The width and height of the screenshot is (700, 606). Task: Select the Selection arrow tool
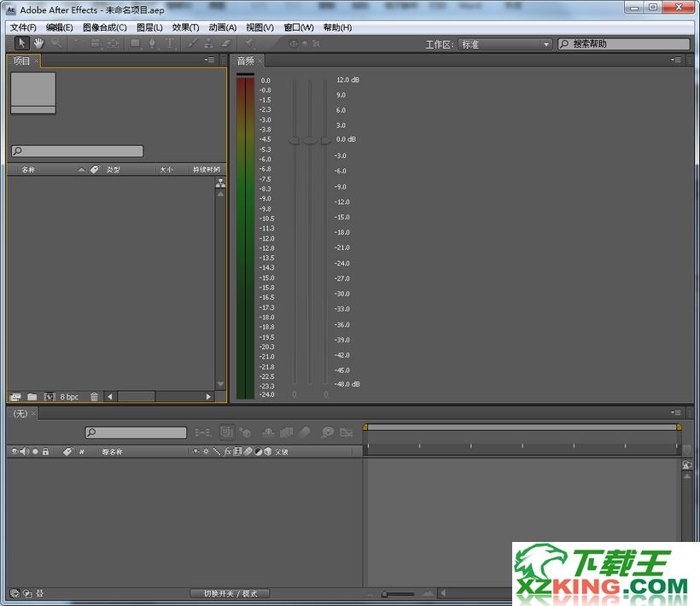coord(21,44)
